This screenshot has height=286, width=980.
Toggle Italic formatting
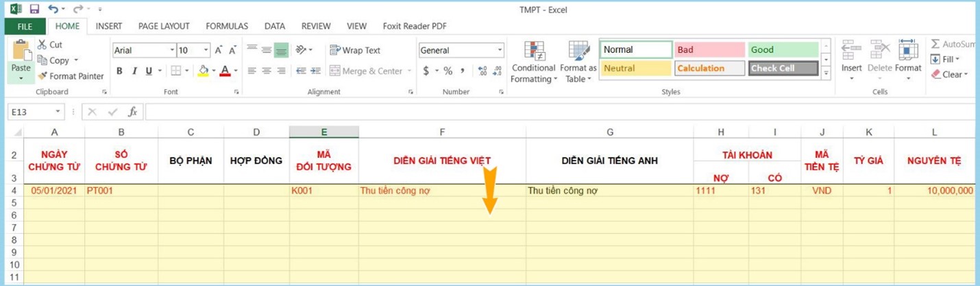134,71
